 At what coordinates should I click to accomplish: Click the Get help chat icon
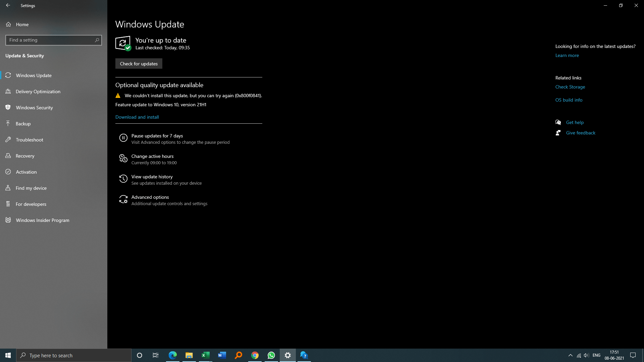(x=558, y=122)
